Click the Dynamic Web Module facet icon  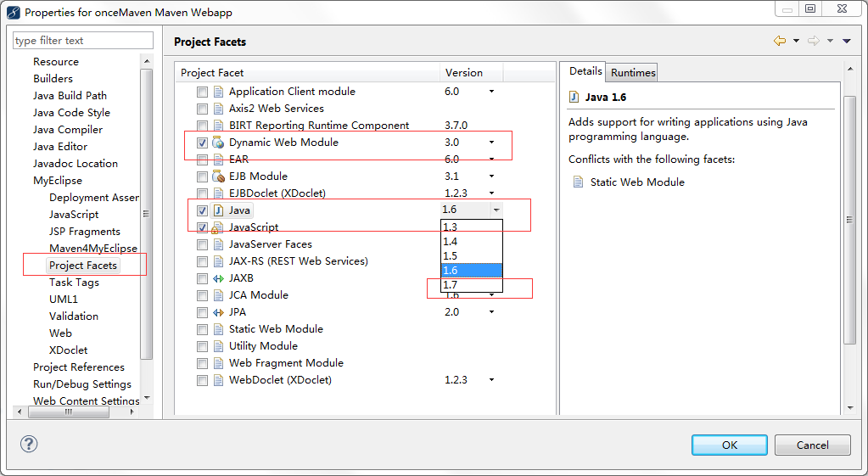pyautogui.click(x=218, y=143)
